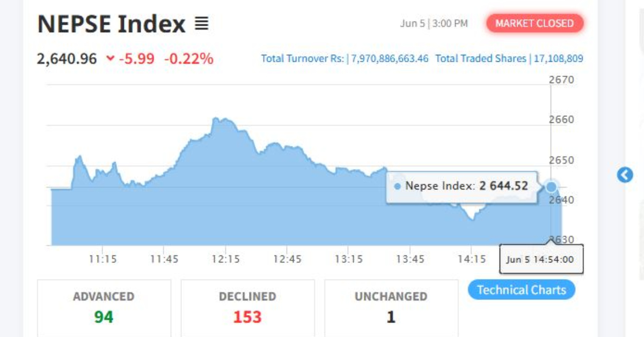Click the Jun 5 3:00 PM timestamp
644x337 pixels.
[434, 24]
